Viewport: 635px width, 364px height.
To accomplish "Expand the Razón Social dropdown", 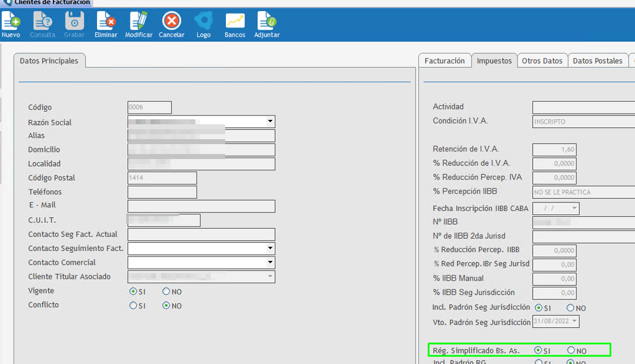I will pos(270,121).
